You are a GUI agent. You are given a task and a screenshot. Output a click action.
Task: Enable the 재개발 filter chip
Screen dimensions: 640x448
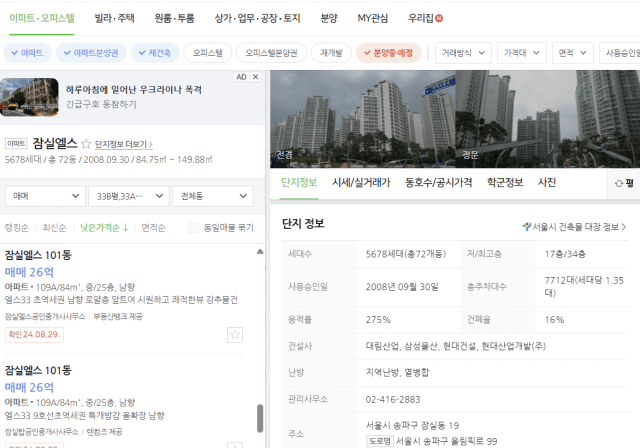click(331, 53)
